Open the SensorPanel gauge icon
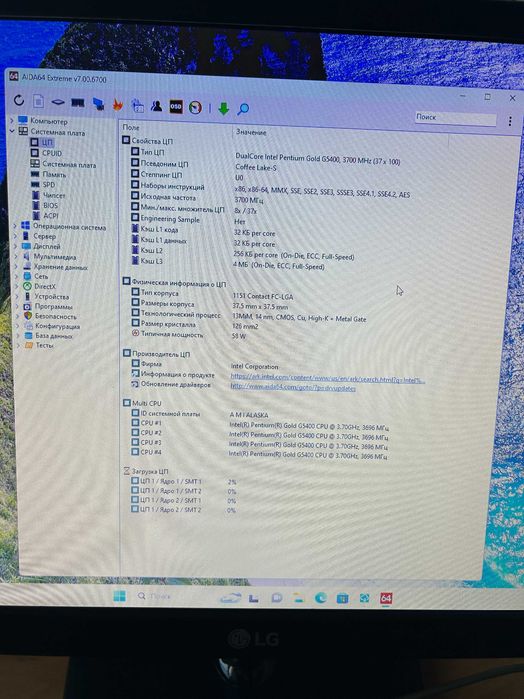The width and height of the screenshot is (524, 699). (x=195, y=107)
